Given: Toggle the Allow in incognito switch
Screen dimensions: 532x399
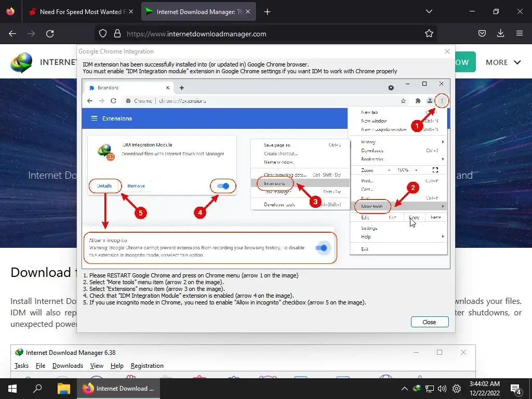Looking at the screenshot, I should (321, 248).
